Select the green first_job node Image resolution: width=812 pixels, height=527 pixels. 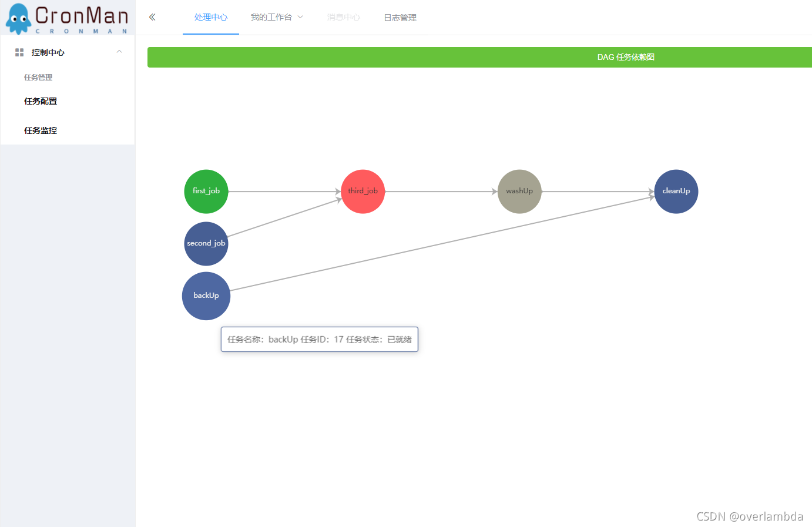tap(206, 192)
